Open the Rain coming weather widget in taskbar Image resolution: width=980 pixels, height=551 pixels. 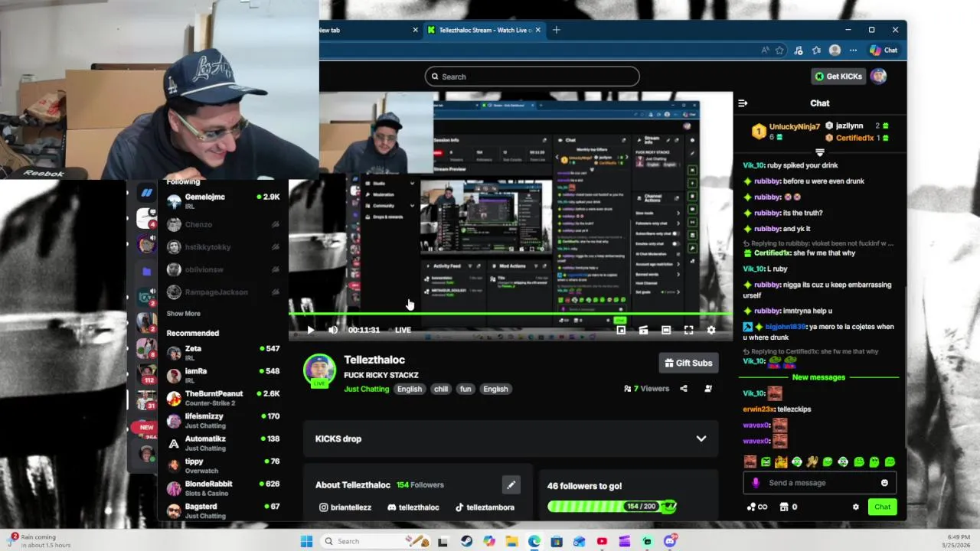(41, 541)
